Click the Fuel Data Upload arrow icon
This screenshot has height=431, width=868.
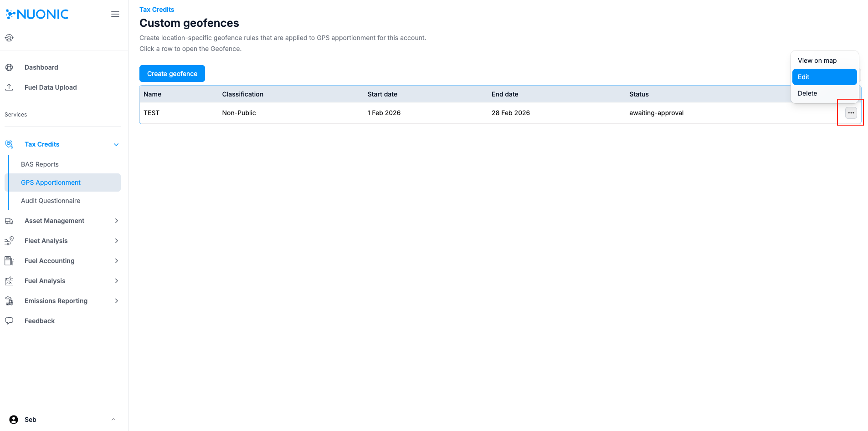point(9,87)
